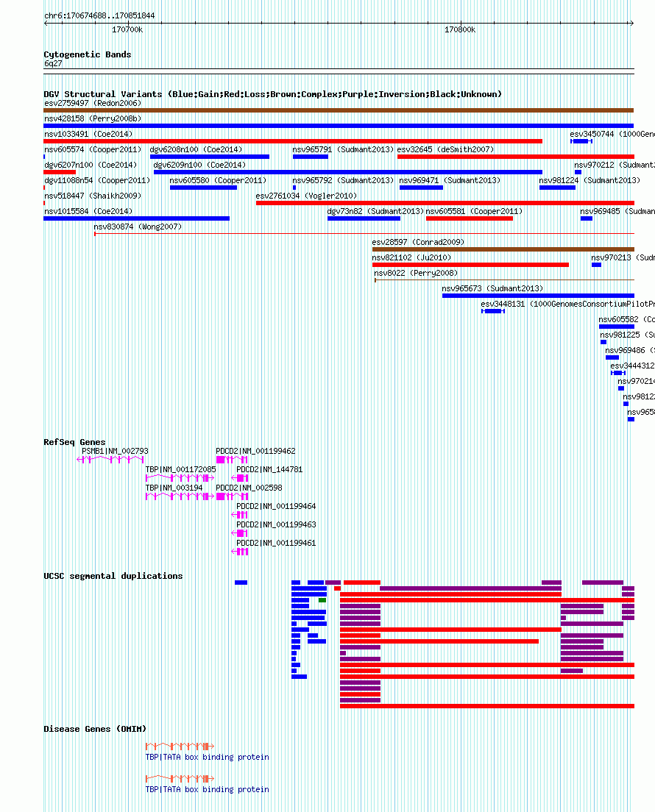
Task: Click the nsv830874 (Wong2007) label
Action: 138,227
